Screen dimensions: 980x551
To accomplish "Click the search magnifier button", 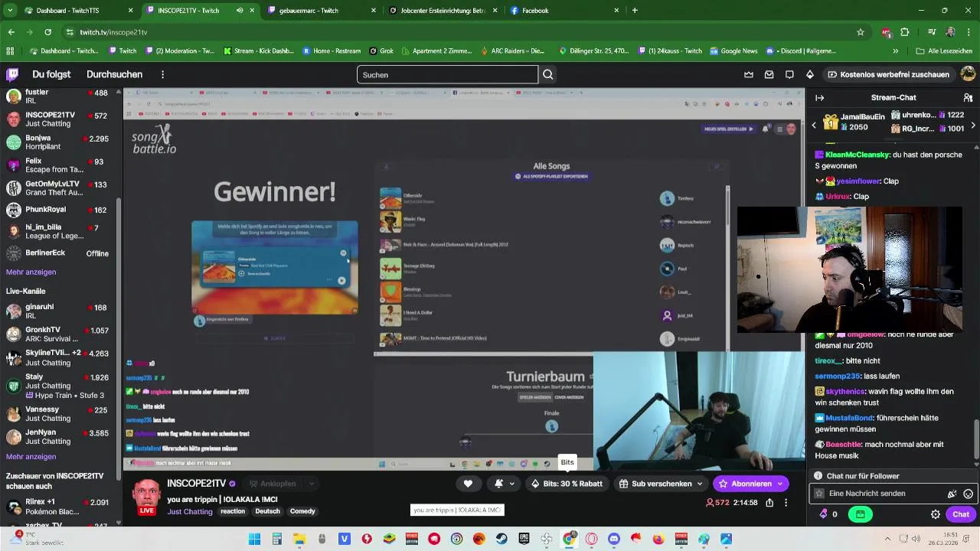I will 548,74.
